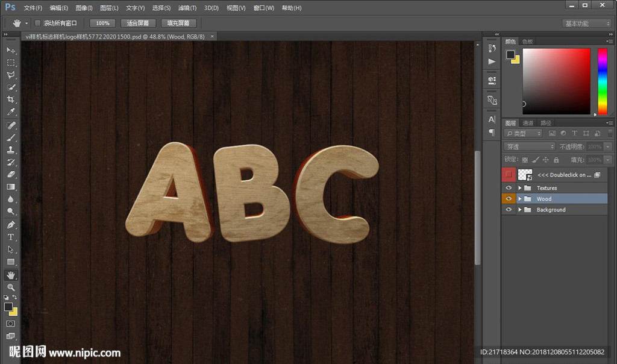Select the Eraser tool
Image resolution: width=617 pixels, height=364 pixels.
11,174
